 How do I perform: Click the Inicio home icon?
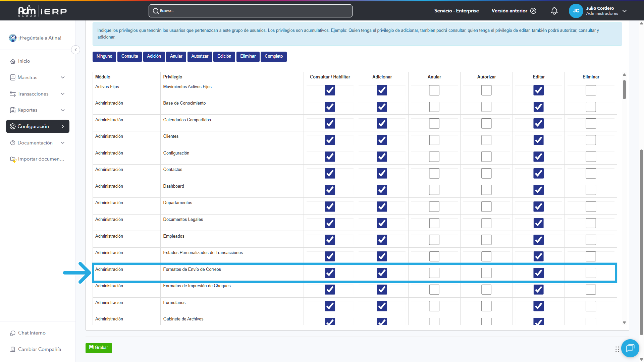[x=13, y=61]
